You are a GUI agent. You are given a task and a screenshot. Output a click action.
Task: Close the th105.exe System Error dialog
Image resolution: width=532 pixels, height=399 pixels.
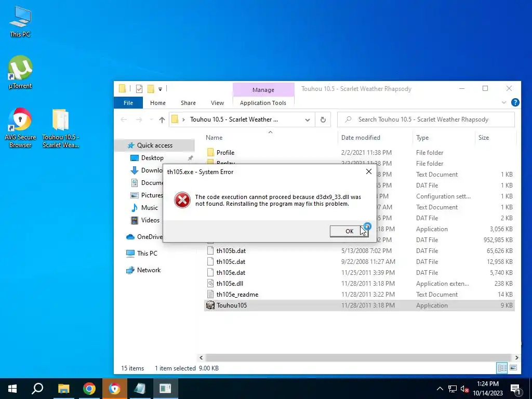tap(369, 171)
